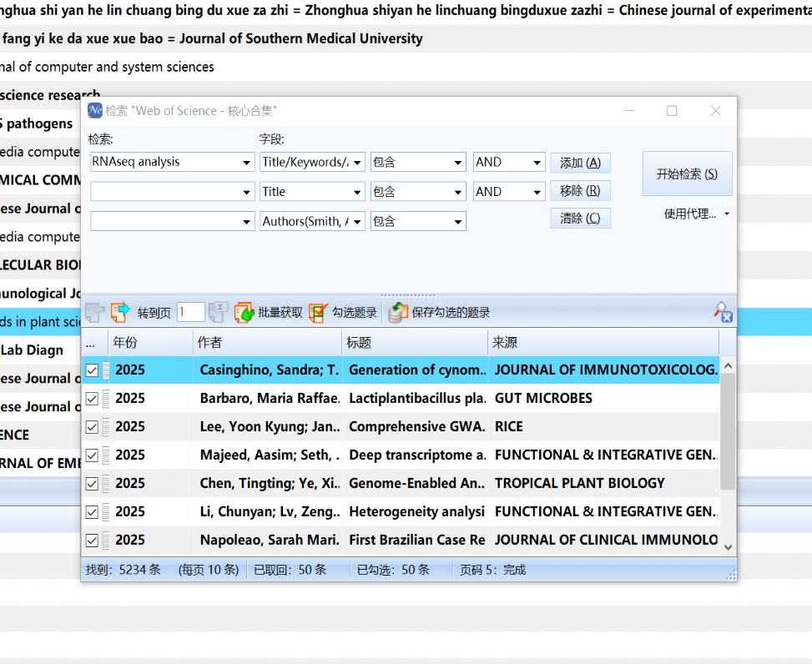Uncheck the Napoleao, Sarah Mari record checkbox

pyautogui.click(x=92, y=541)
